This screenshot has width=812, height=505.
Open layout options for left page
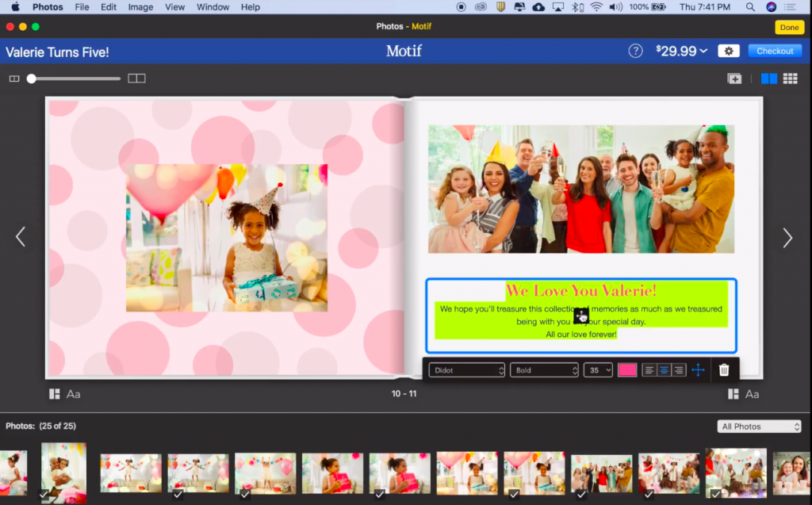click(x=55, y=394)
